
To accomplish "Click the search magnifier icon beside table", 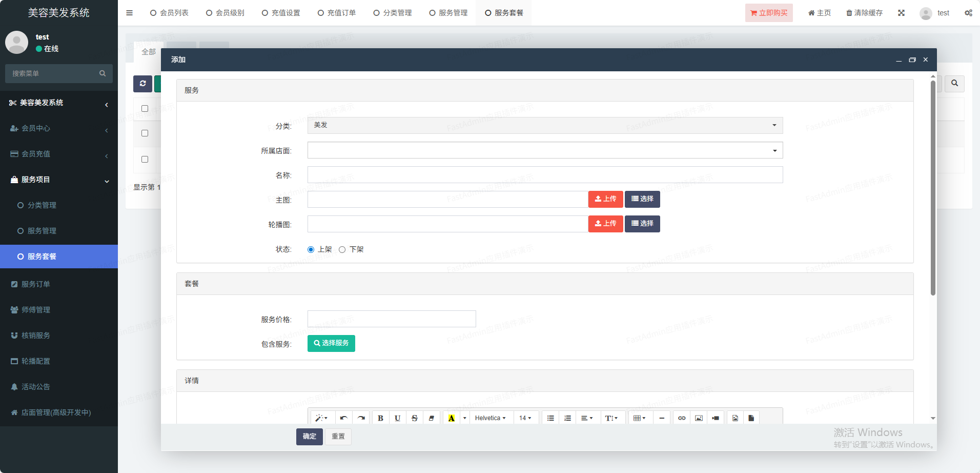I will click(x=954, y=84).
